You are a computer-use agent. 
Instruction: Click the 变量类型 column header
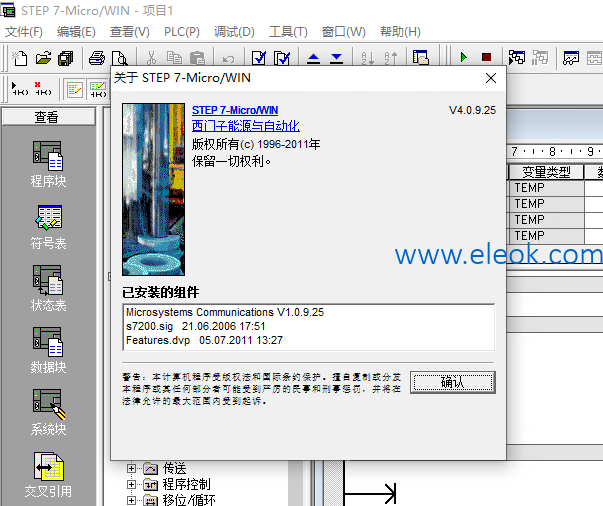point(546,172)
